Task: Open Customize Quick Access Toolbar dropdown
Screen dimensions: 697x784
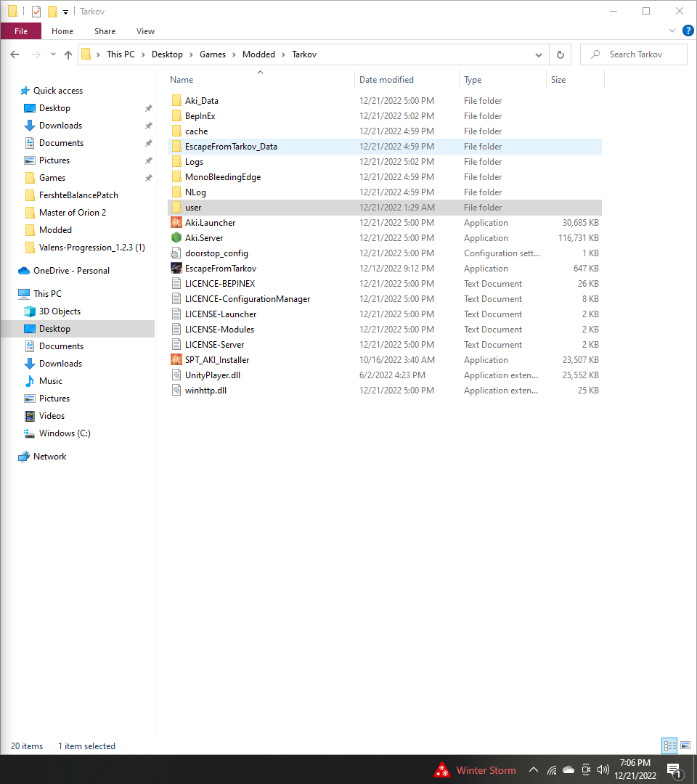Action: (65, 12)
